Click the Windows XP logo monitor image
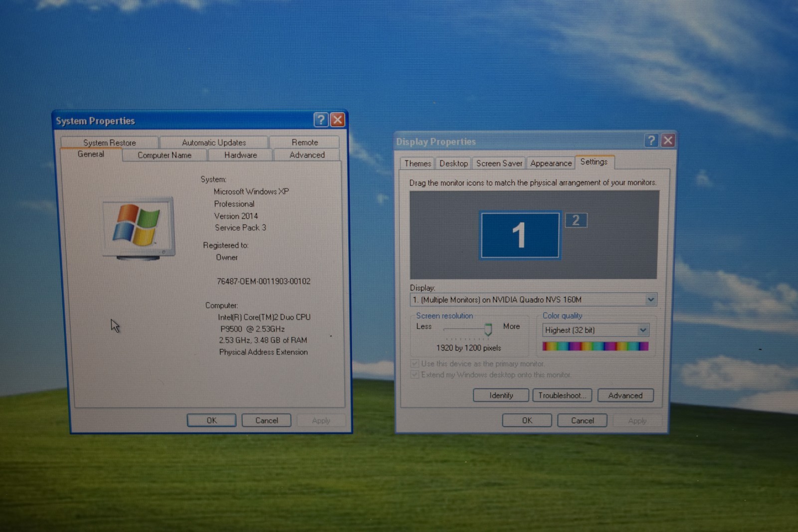Viewport: 798px width, 532px height. click(139, 228)
